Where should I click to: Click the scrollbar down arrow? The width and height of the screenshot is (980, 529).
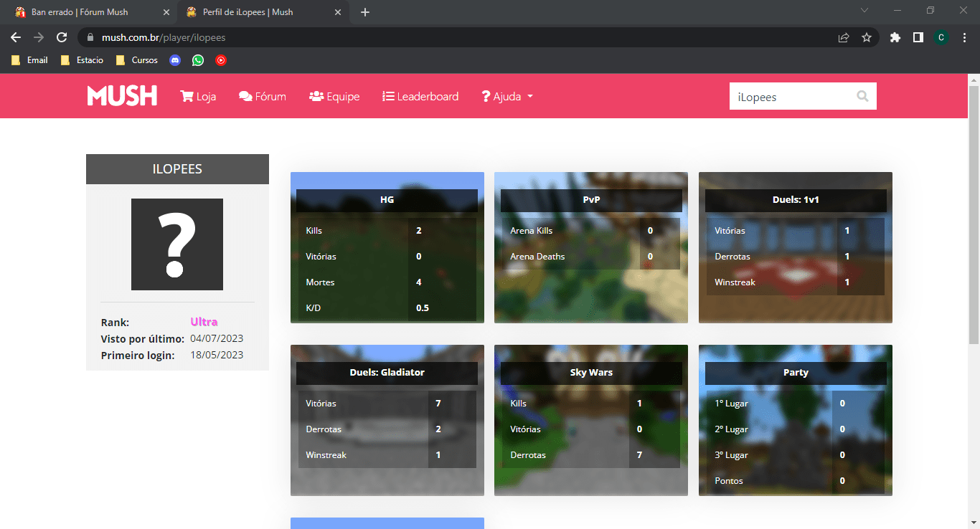[x=974, y=523]
